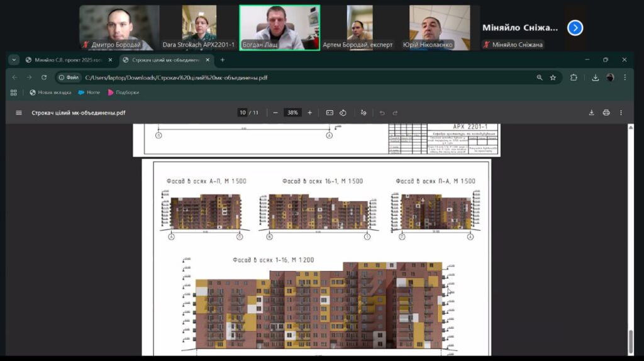Bookmark this page with the star icon
The height and width of the screenshot is (361, 644).
[553, 77]
